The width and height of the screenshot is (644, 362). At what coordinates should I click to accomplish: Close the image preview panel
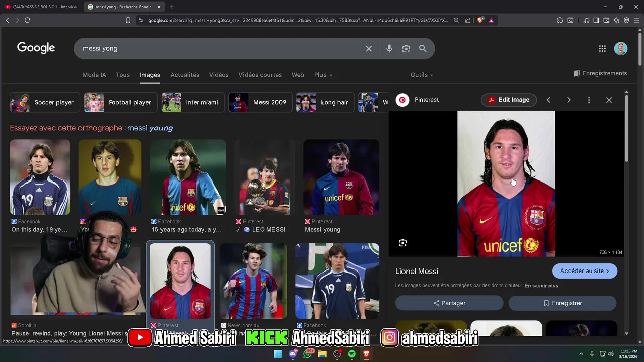609,100
